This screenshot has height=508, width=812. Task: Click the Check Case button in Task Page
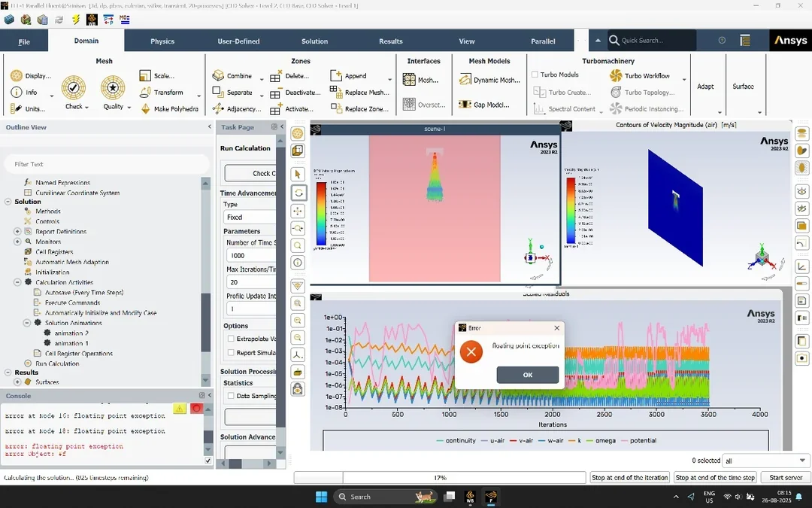click(x=250, y=173)
